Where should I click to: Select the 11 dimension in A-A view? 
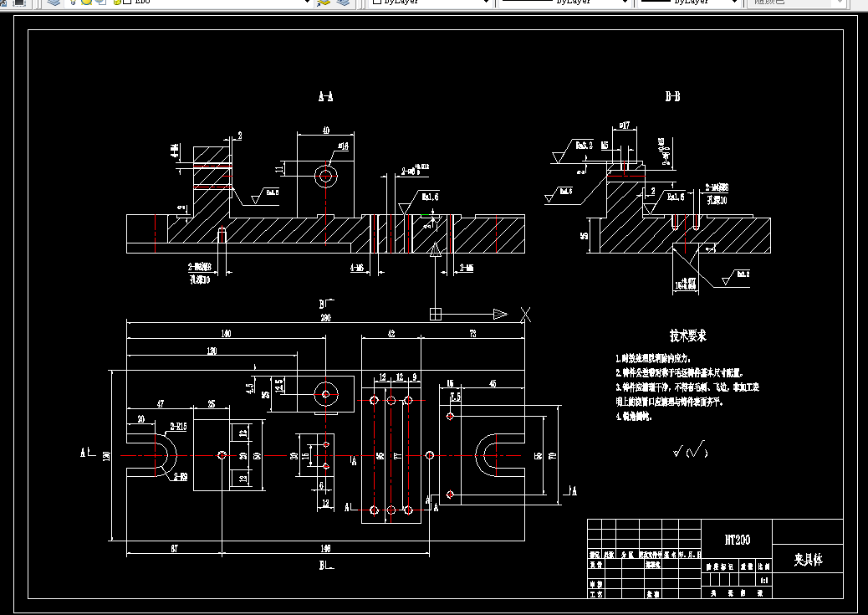click(x=280, y=168)
